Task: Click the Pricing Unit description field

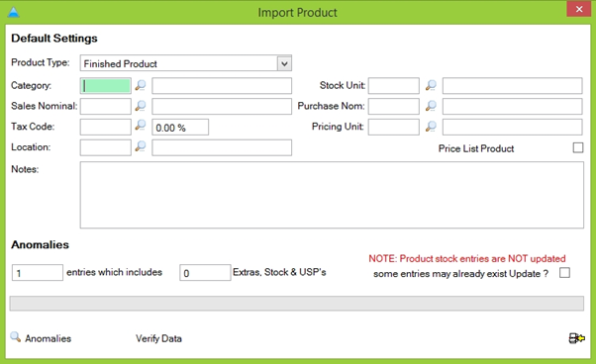Action: (513, 127)
